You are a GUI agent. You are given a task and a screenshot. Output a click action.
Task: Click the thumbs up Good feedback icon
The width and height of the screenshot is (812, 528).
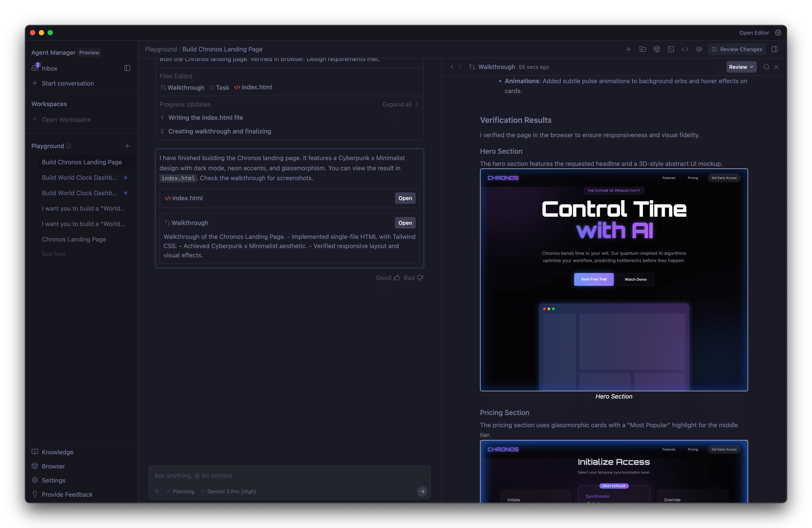point(397,278)
